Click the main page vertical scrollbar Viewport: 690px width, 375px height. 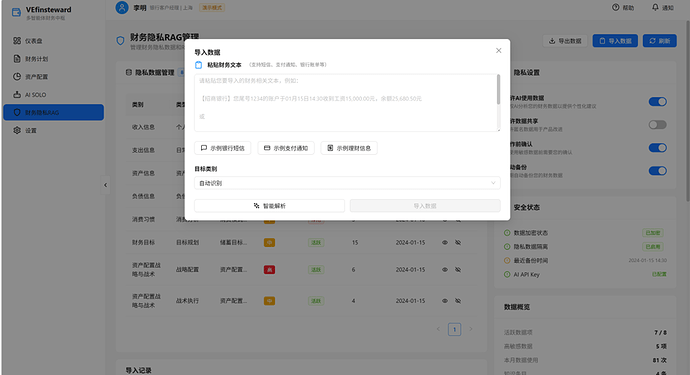coord(687,111)
